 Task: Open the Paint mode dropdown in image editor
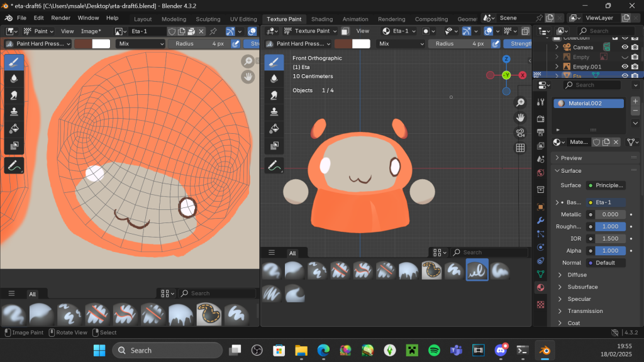(39, 31)
